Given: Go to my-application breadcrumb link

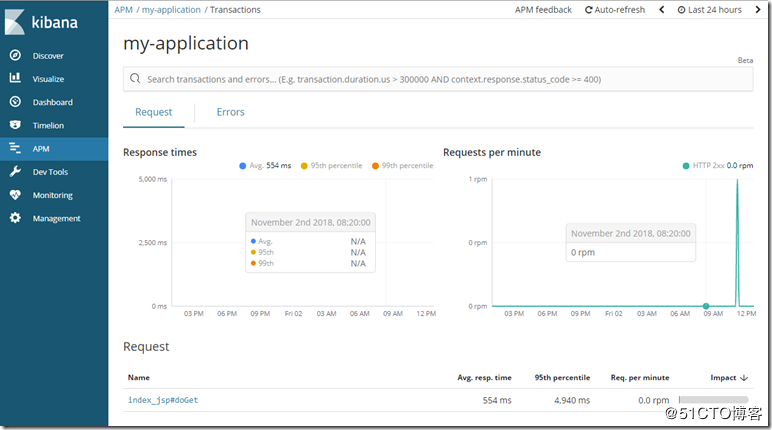Looking at the screenshot, I should 171,10.
